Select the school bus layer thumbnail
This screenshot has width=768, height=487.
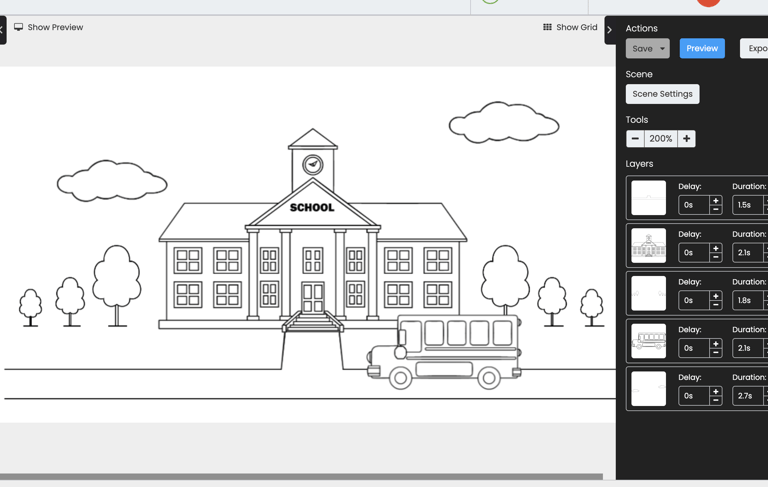pyautogui.click(x=648, y=341)
